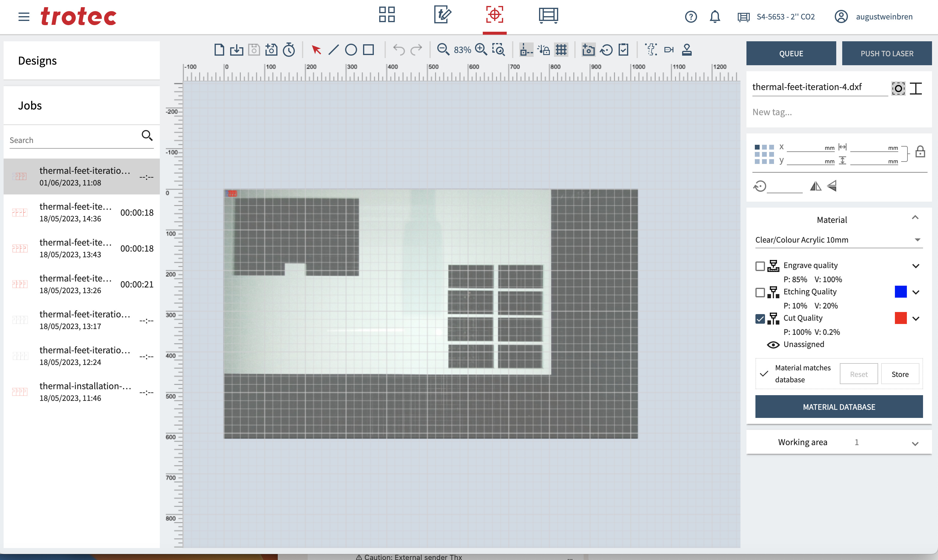The height and width of the screenshot is (560, 938).
Task: Enable the Engrave quality checkbox
Action: (760, 266)
